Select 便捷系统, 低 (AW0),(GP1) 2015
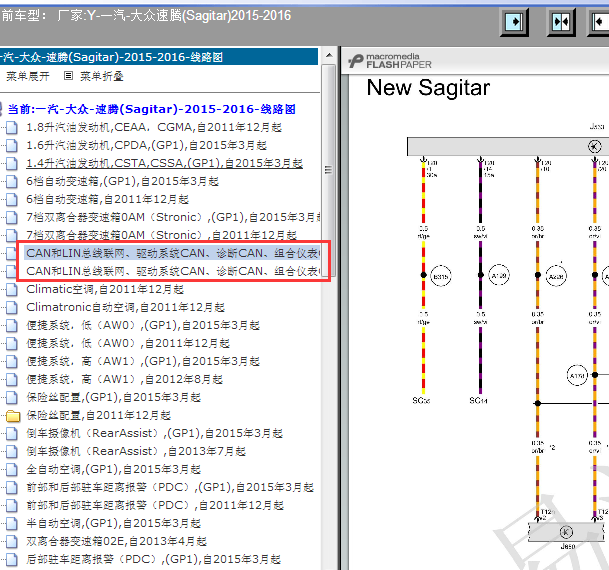Screen dimensions: 609x570 143,325
